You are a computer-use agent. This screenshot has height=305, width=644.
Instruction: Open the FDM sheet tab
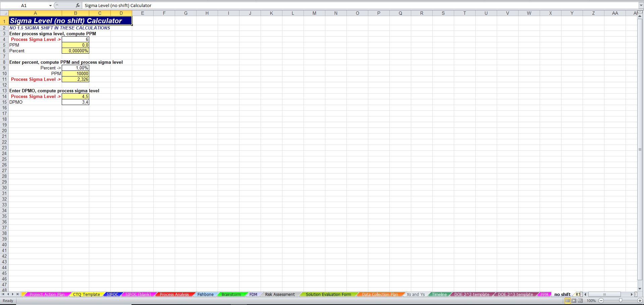[253, 294]
